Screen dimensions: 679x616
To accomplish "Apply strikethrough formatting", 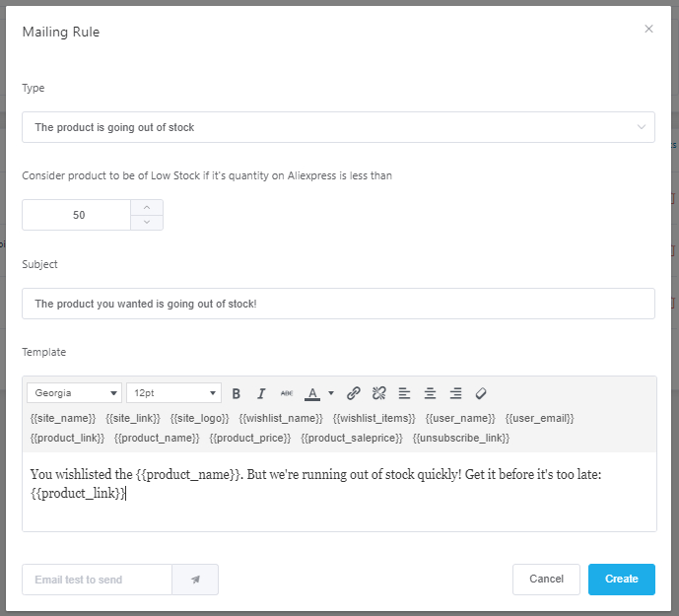I will coord(287,393).
